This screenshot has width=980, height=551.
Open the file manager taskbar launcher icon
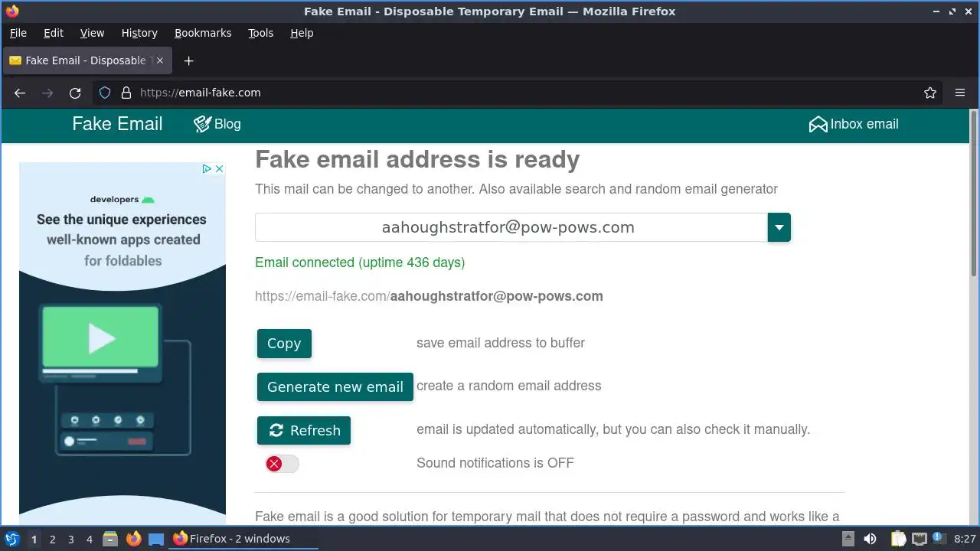click(x=110, y=539)
